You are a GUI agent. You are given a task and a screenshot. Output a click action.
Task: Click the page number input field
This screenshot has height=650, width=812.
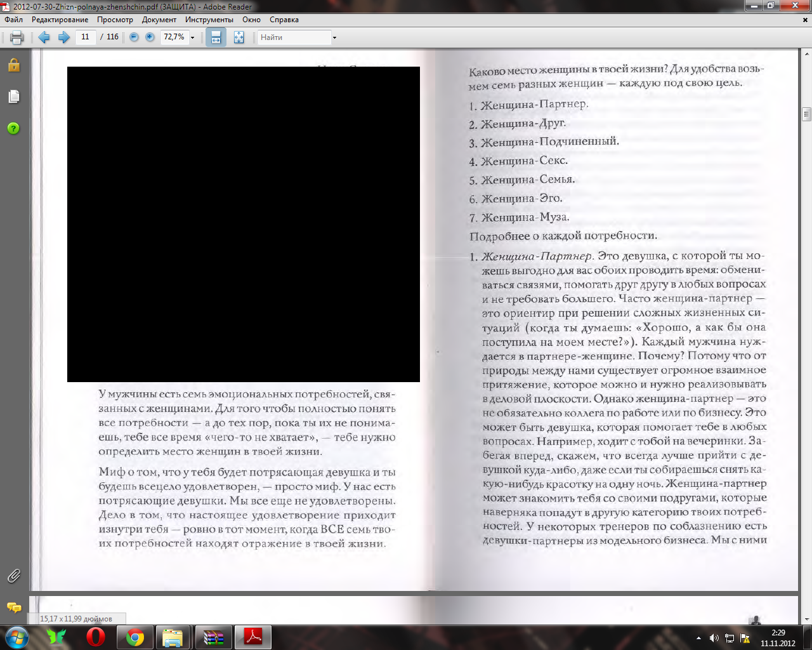[85, 37]
